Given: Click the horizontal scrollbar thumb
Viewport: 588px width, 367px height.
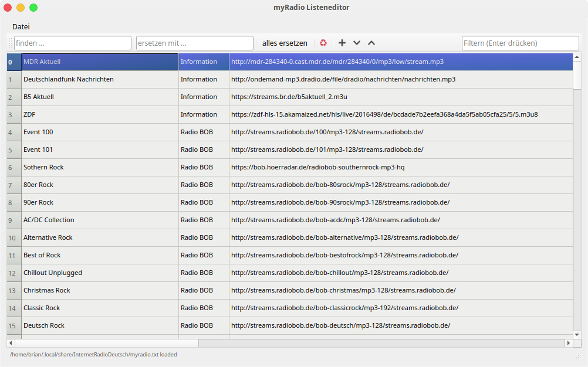Looking at the screenshot, I should point(106,342).
